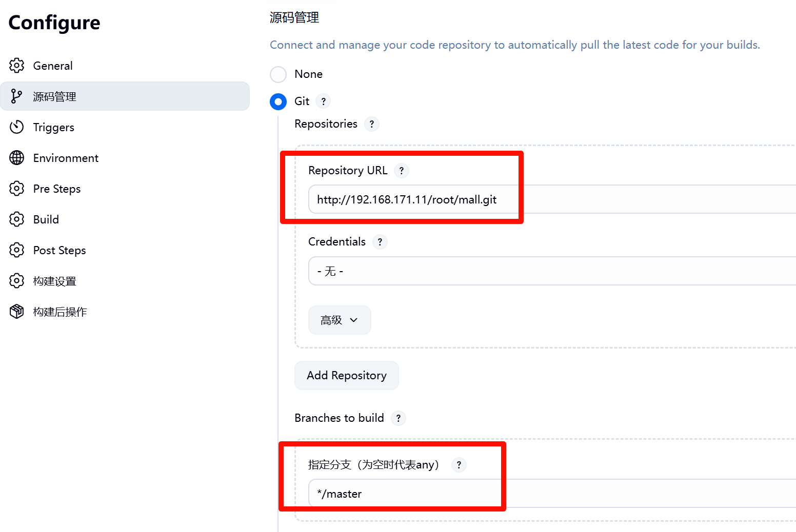Click the Add Repository button
Viewport: 796px width, 532px height.
point(347,376)
